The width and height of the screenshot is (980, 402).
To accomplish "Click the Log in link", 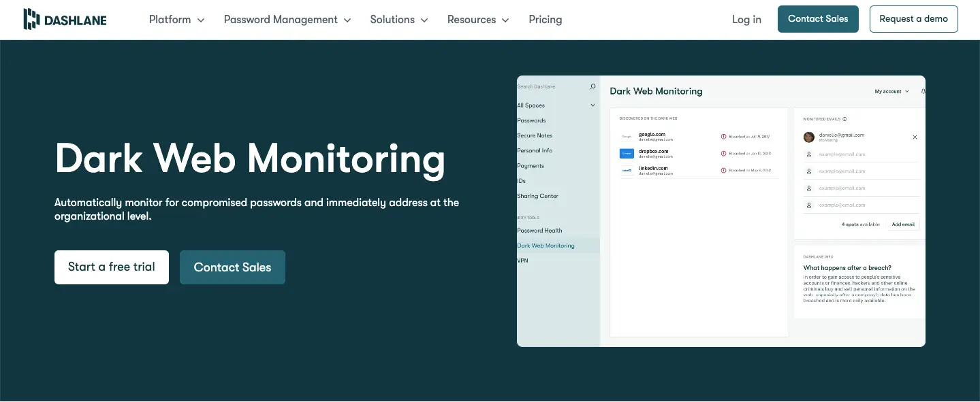I will click(x=746, y=20).
